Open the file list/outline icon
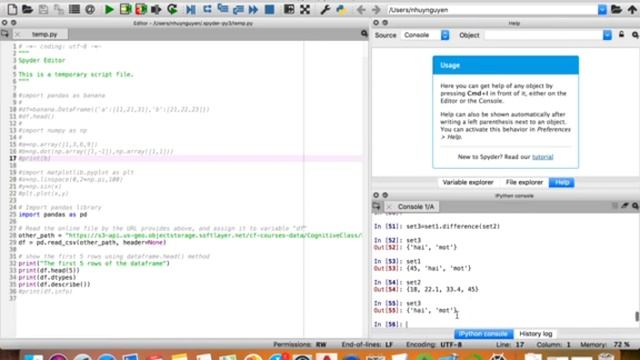This screenshot has width=640, height=360. point(74,9)
